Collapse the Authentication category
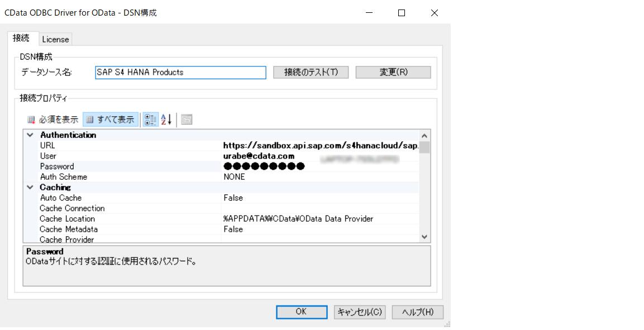 coord(30,135)
